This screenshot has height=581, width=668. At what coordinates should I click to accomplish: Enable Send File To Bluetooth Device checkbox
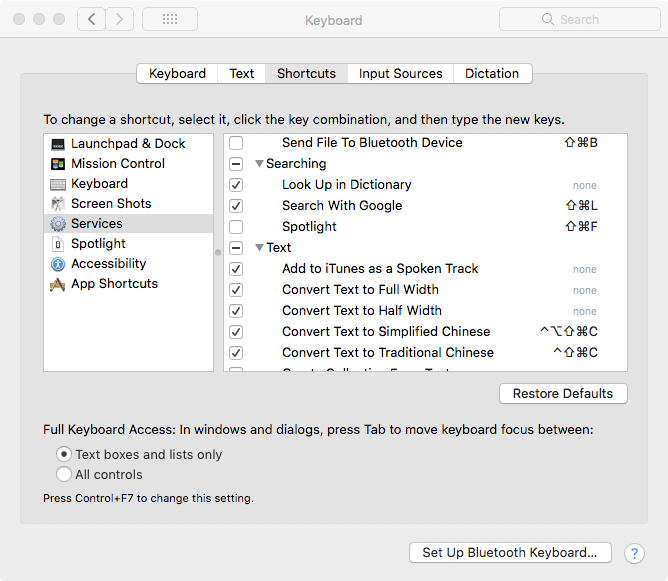236,143
